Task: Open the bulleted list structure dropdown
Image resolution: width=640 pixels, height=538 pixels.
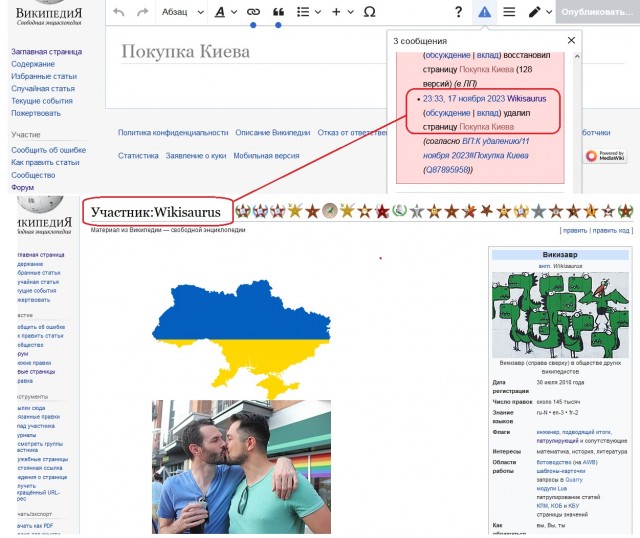Action: tap(309, 12)
